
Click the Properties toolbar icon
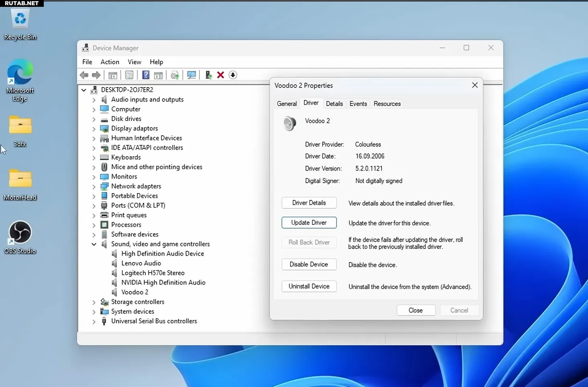pyautogui.click(x=129, y=75)
